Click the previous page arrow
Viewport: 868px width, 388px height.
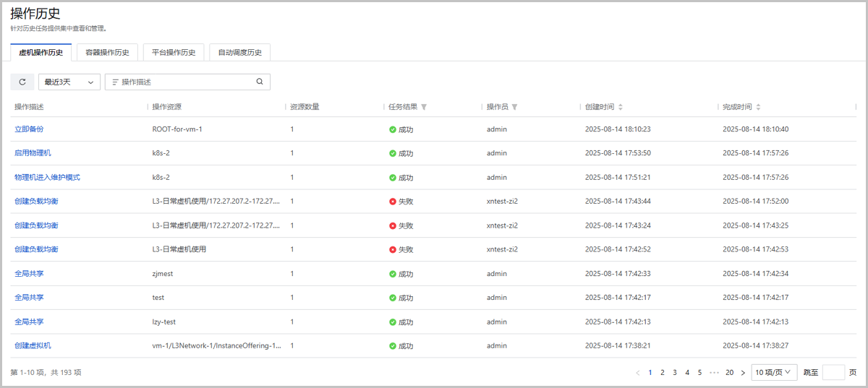pos(637,373)
